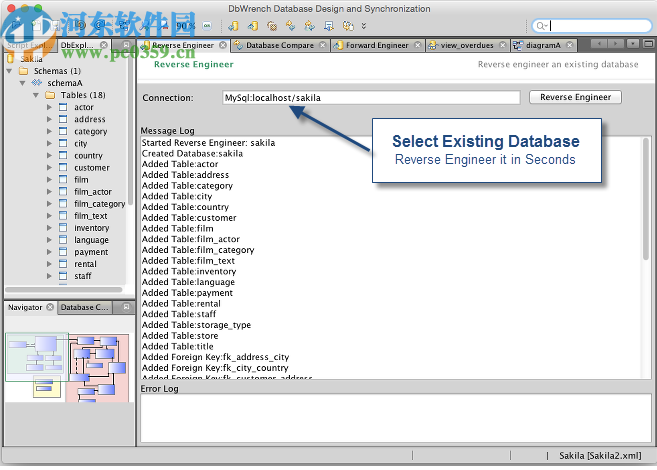This screenshot has height=470, width=657.
Task: Switch to the Forward Engineer tab
Action: (377, 45)
